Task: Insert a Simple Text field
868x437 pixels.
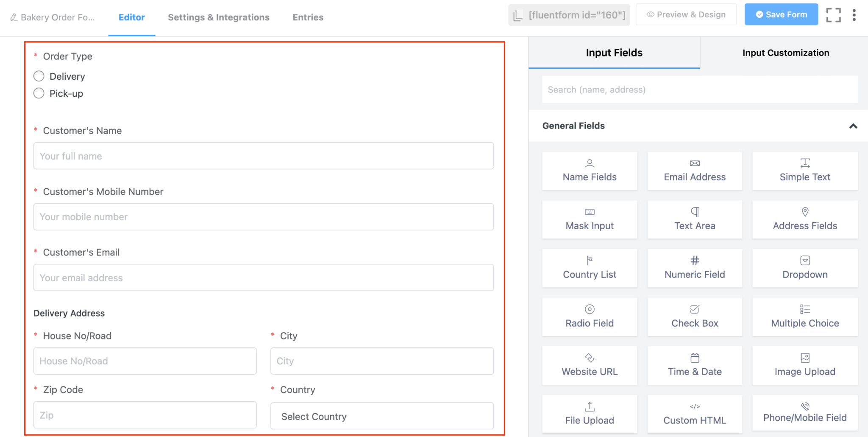Action: (804, 171)
